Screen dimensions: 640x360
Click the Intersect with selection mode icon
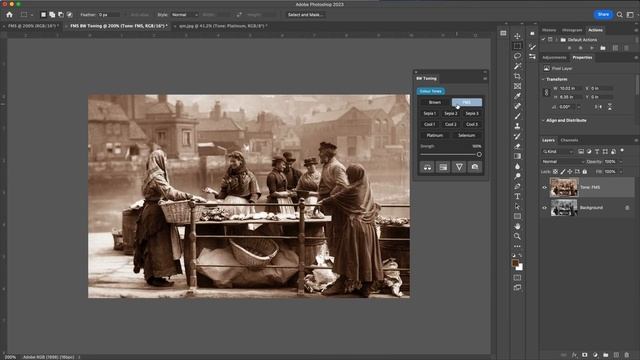click(69, 15)
